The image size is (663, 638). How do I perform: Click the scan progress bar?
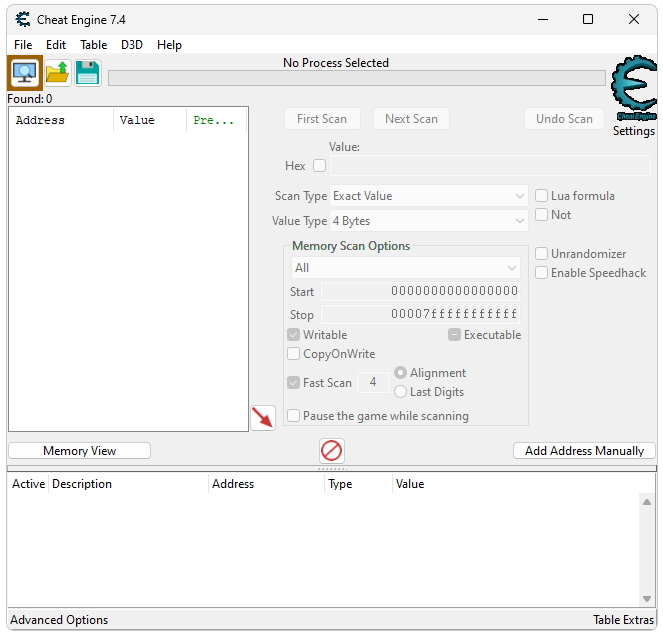click(356, 78)
